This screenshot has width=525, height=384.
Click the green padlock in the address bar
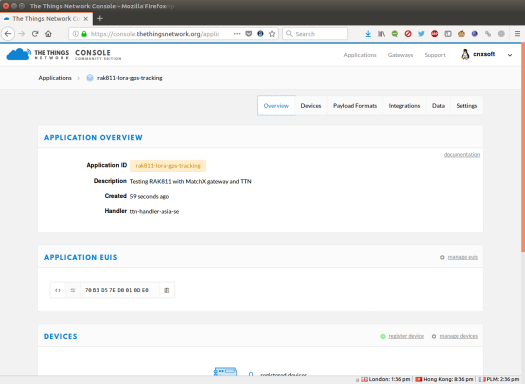(x=84, y=34)
